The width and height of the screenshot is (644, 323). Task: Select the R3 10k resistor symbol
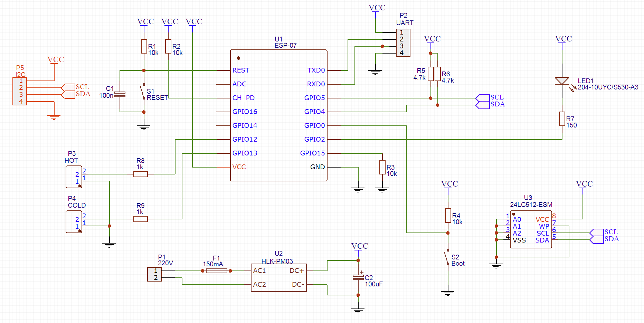[382, 167]
